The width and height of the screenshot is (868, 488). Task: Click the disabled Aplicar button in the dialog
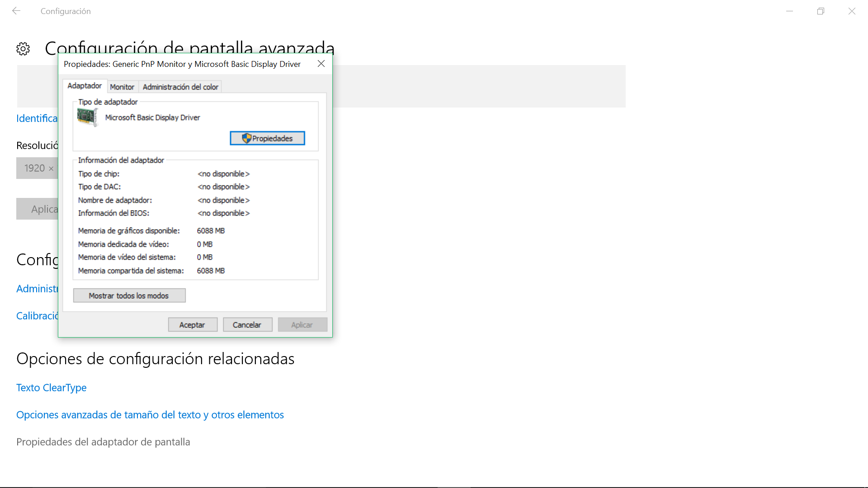[x=302, y=324]
